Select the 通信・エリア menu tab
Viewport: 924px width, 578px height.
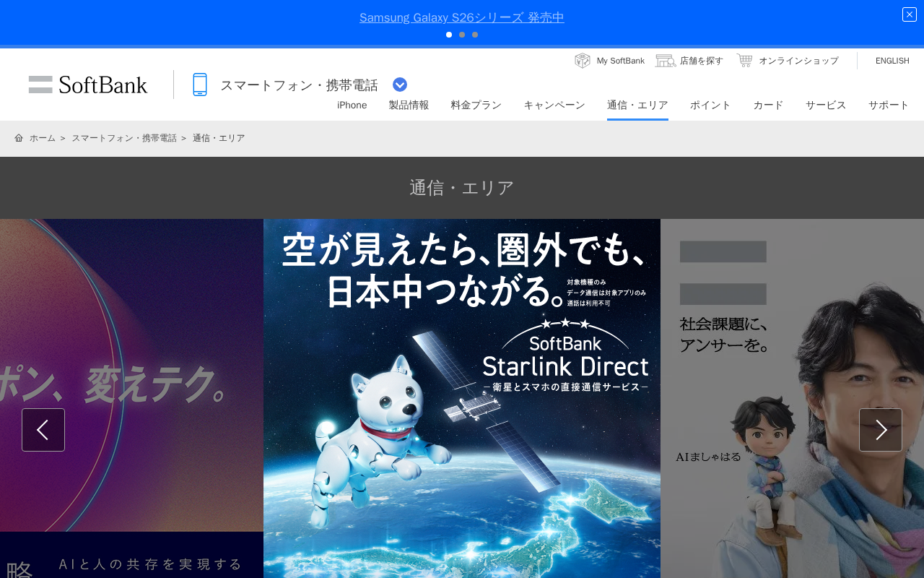click(x=637, y=105)
